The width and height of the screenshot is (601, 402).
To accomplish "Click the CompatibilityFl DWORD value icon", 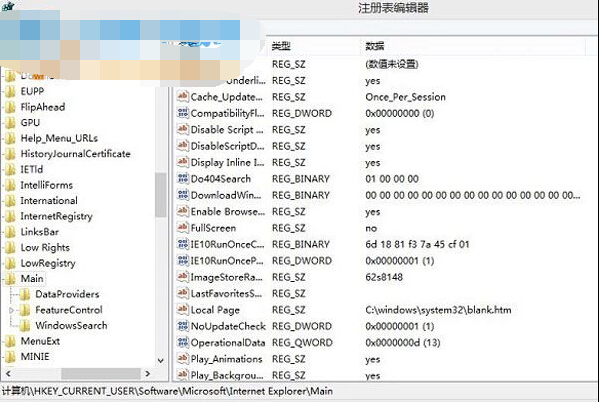I will pyautogui.click(x=183, y=113).
